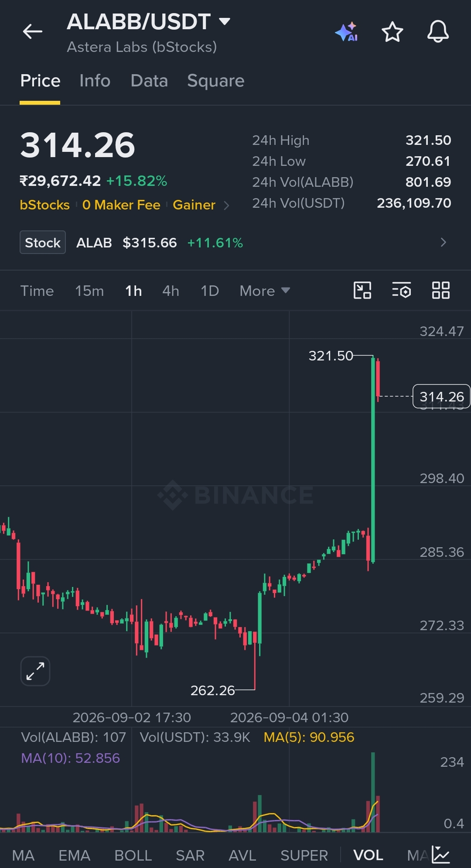Toggle the VOL indicator
Viewport: 471px width, 868px height.
[x=368, y=855]
